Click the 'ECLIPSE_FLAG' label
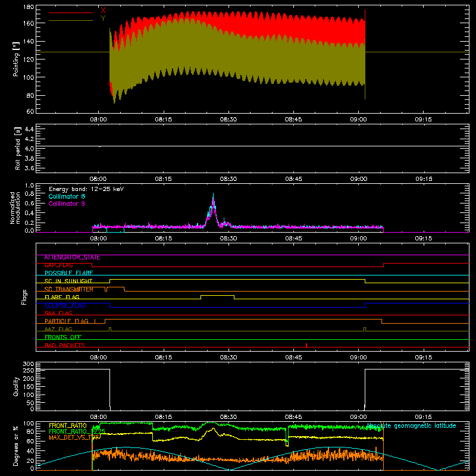Screen dimensions: 476x476 click(x=65, y=305)
